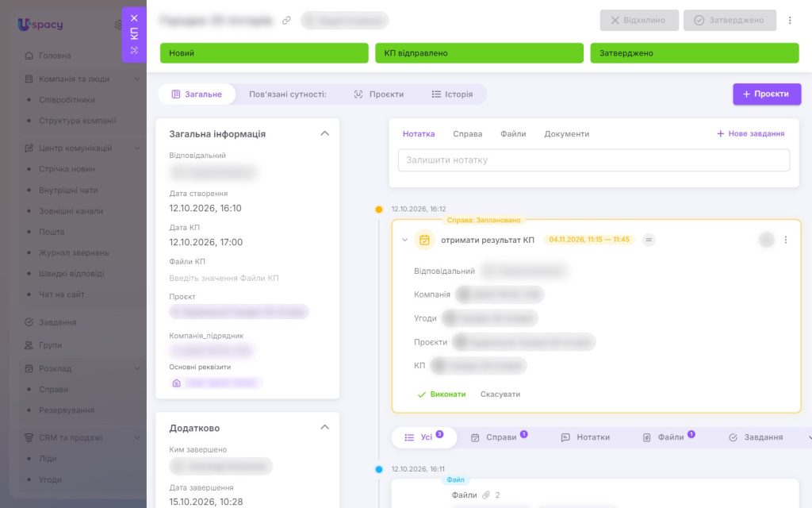The width and height of the screenshot is (812, 508).
Task: Open Внутрішні чати in sidebar
Action: coord(68,190)
